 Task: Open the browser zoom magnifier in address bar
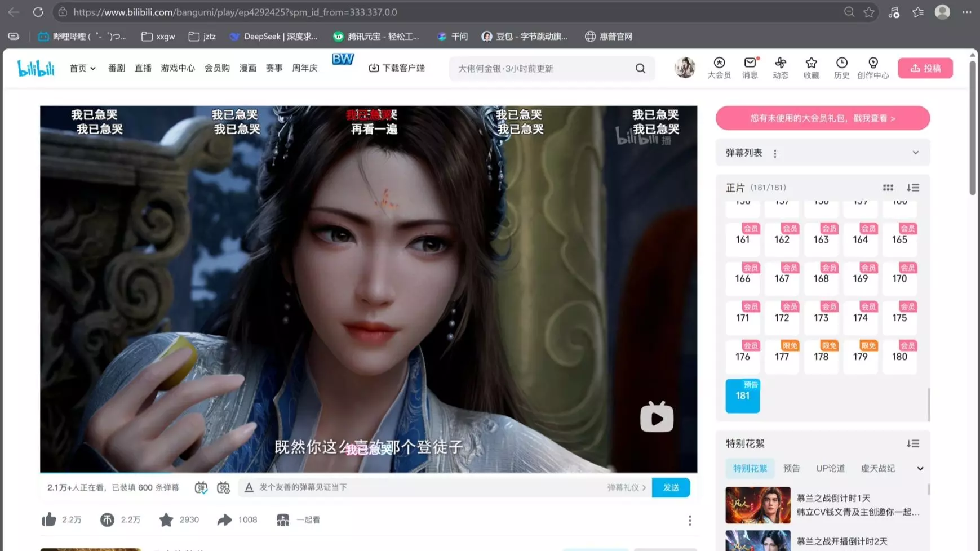tap(849, 12)
